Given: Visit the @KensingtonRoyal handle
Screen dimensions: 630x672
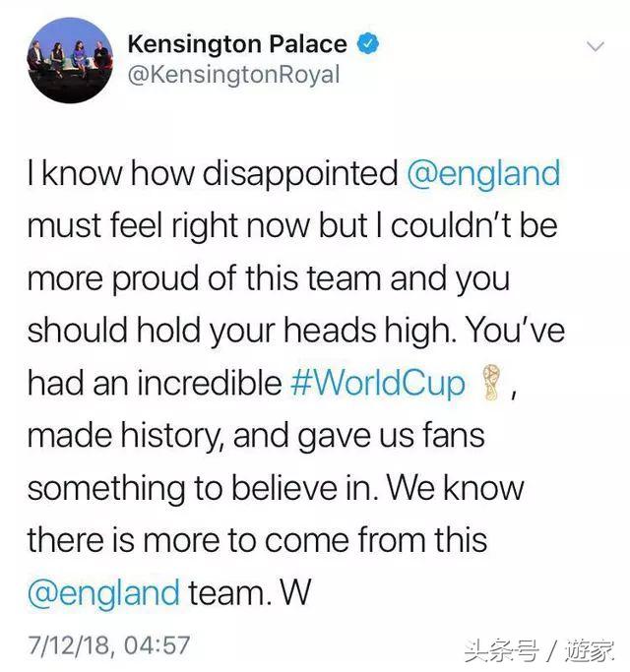Looking at the screenshot, I should [233, 75].
